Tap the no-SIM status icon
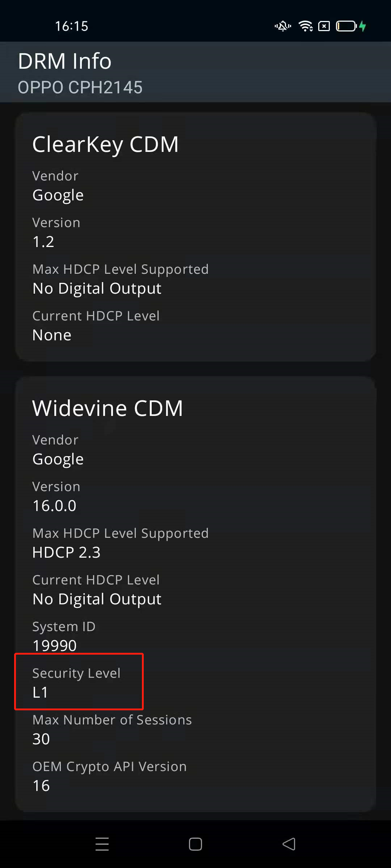This screenshot has width=391, height=868. tap(324, 26)
